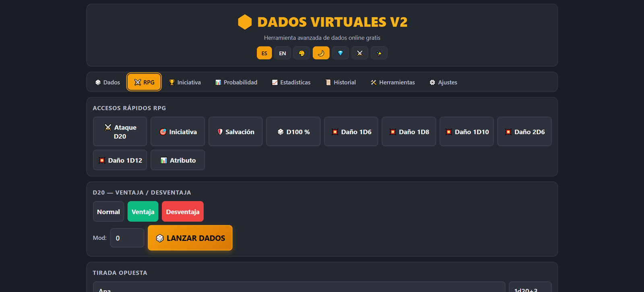
Task: Focus the Mod number field
Action: click(x=127, y=238)
